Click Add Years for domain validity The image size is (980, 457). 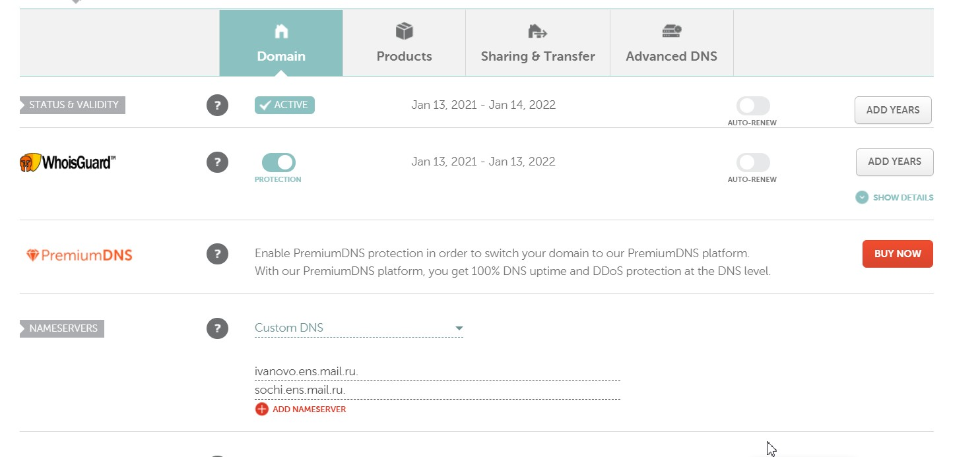coord(892,110)
